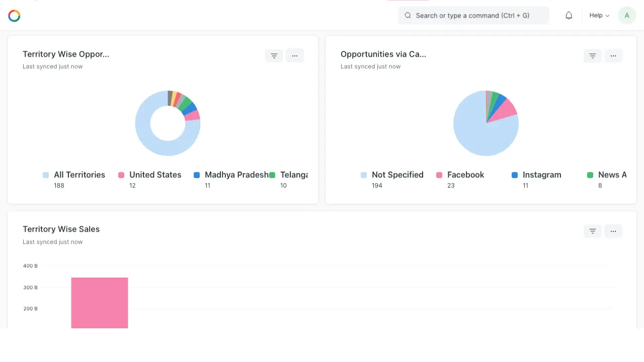Click the app logo in the top left
This screenshot has width=644, height=362.
click(14, 16)
